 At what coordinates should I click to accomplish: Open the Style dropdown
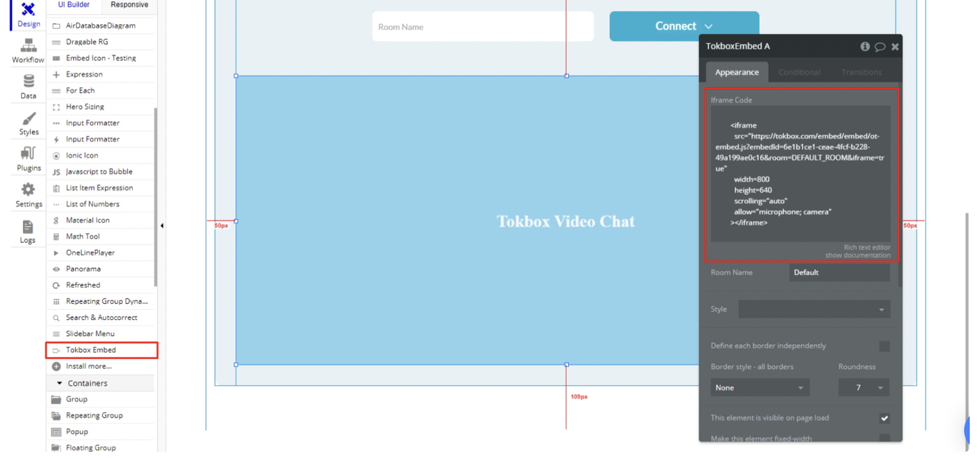pos(814,309)
